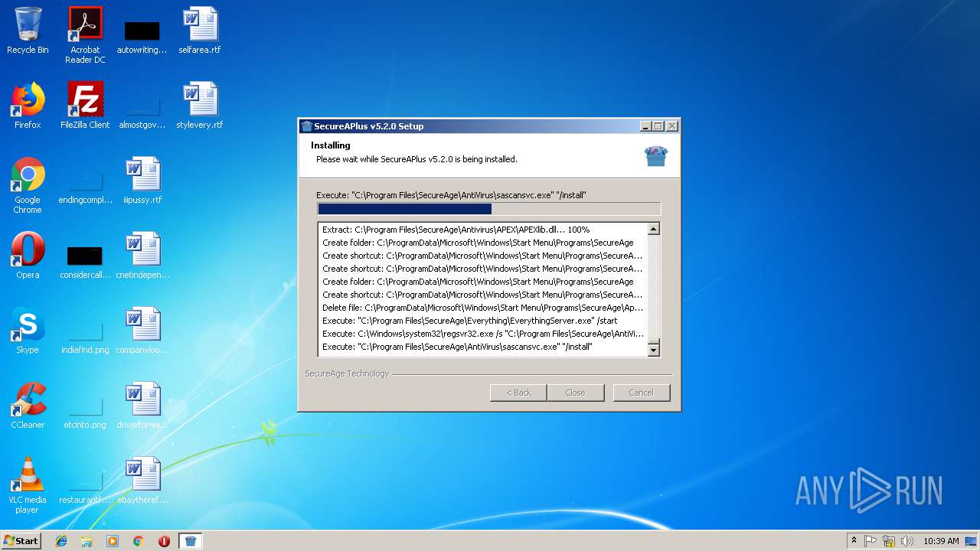Screen dimensions: 980x551
Task: Open the Recycle Bin desktop icon
Action: point(28,31)
